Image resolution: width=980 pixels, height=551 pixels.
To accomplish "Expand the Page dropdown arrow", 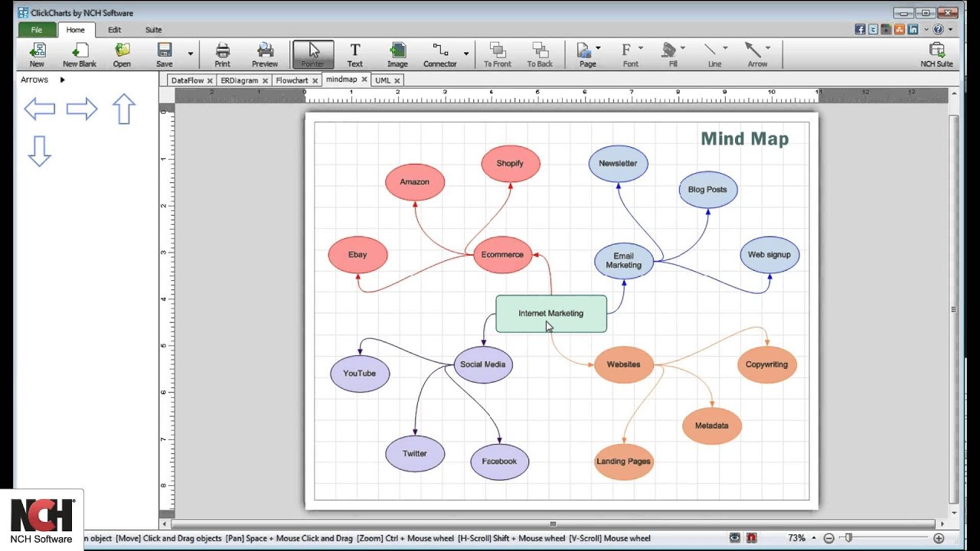I will pos(598,48).
